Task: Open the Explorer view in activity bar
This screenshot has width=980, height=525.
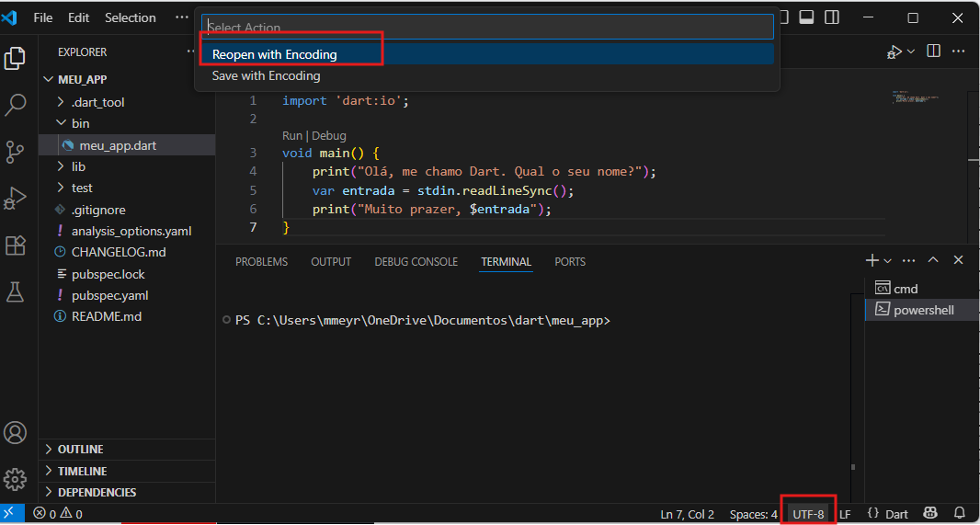Action: coord(15,58)
